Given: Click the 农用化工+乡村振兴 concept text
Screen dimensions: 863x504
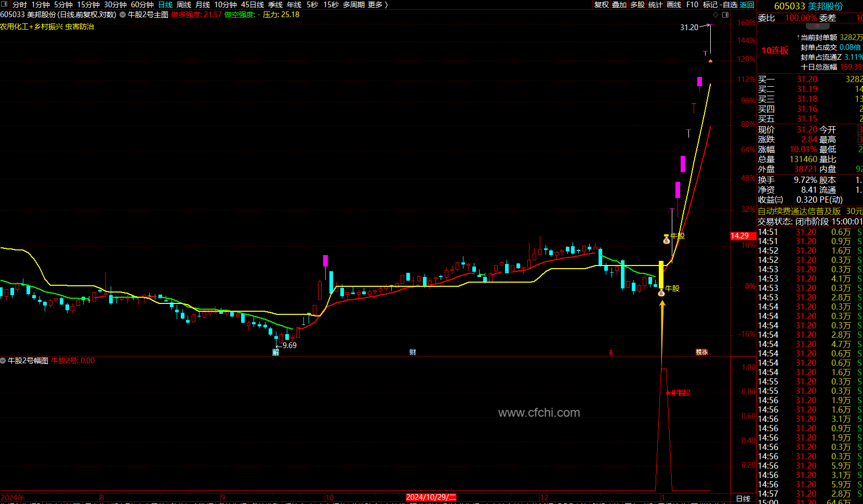Looking at the screenshot, I should point(31,26).
